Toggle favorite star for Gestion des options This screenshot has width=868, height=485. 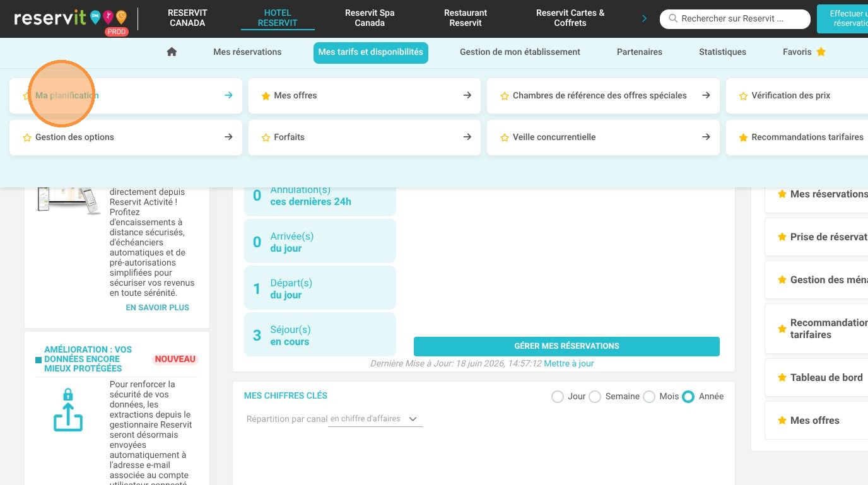[26, 137]
